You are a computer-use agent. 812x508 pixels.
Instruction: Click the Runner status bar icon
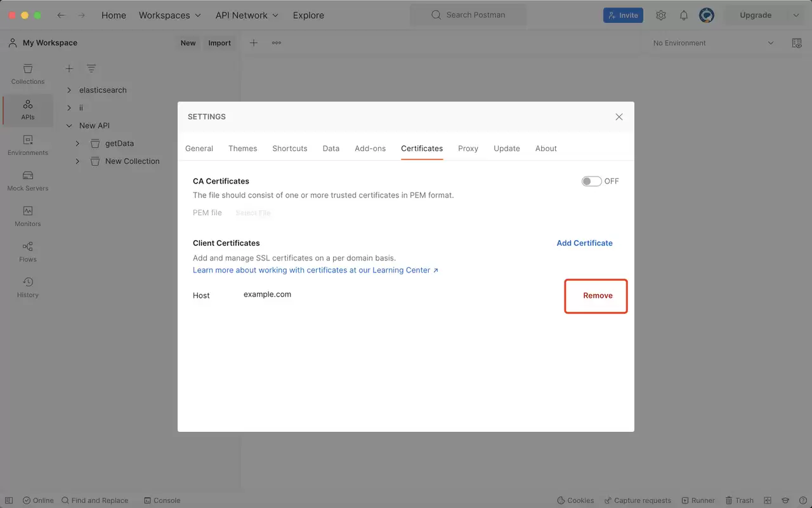point(698,500)
